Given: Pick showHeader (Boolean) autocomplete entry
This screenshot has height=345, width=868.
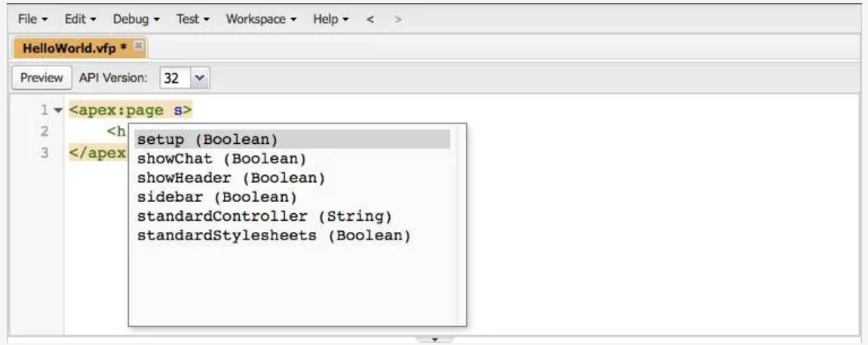Looking at the screenshot, I should click(293, 178).
